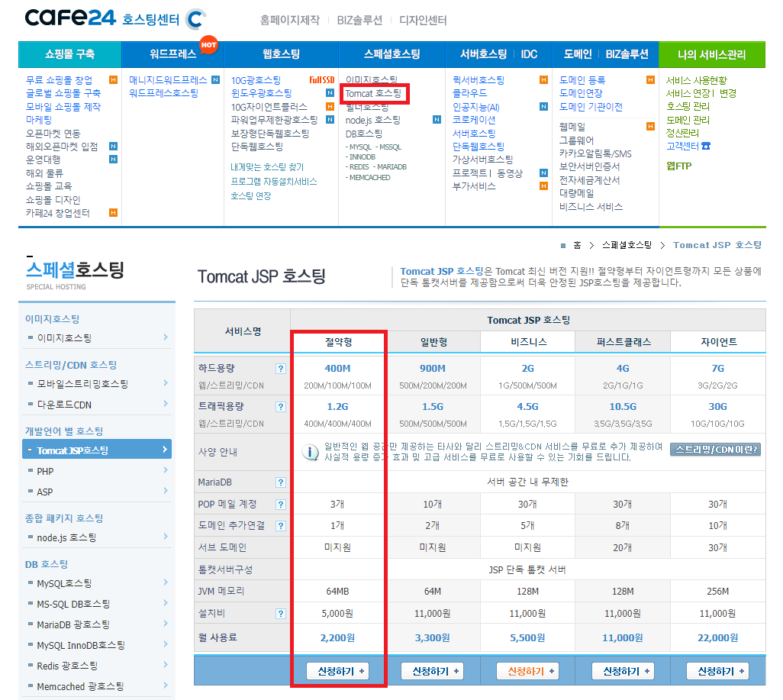
Task: Expand arrow for 이미지호스팅 sidebar item
Action: click(166, 337)
